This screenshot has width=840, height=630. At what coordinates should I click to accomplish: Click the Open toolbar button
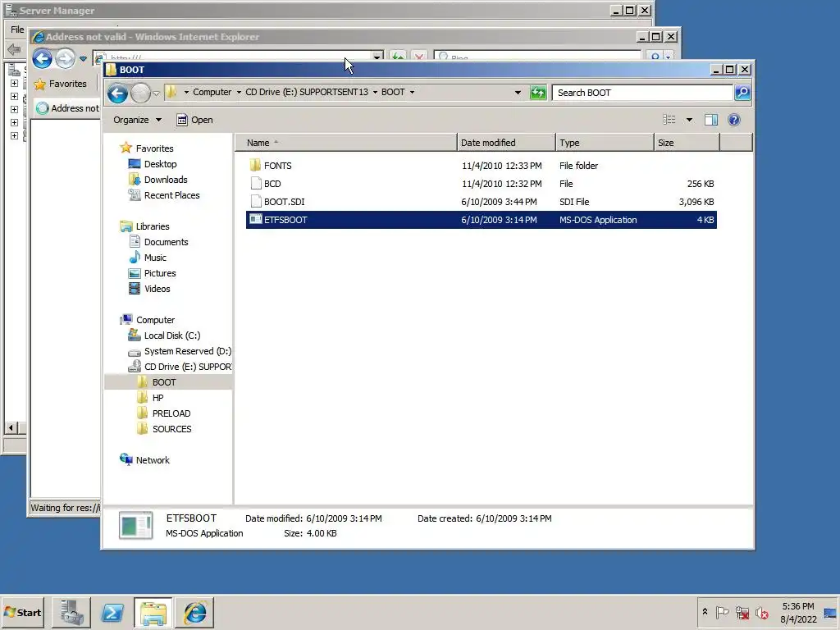tap(195, 120)
